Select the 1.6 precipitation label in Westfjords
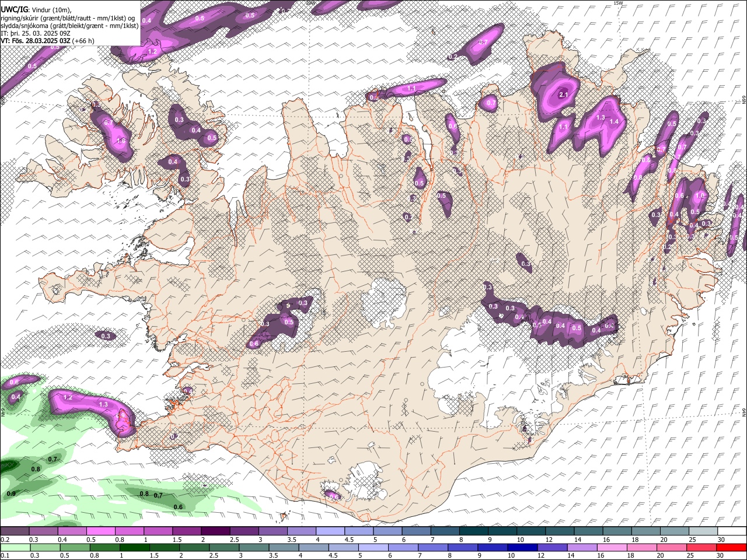Image resolution: width=747 pixels, height=560 pixels. pyautogui.click(x=121, y=141)
